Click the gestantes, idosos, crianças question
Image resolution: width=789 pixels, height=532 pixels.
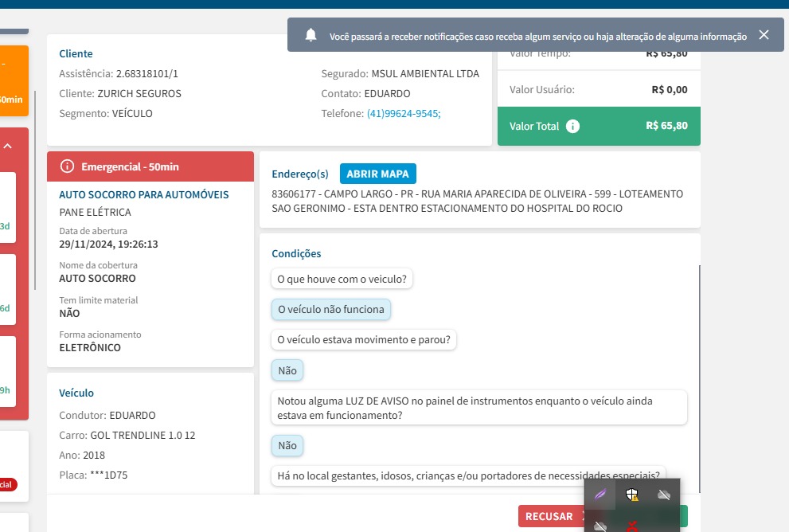point(468,475)
